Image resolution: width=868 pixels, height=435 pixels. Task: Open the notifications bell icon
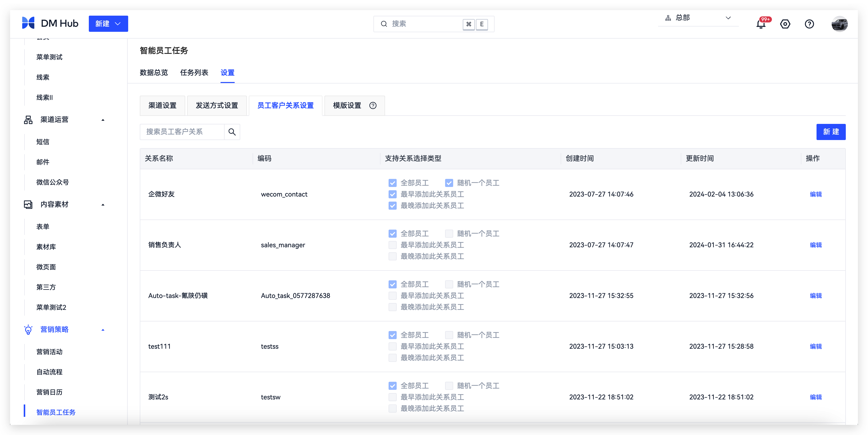tap(761, 24)
